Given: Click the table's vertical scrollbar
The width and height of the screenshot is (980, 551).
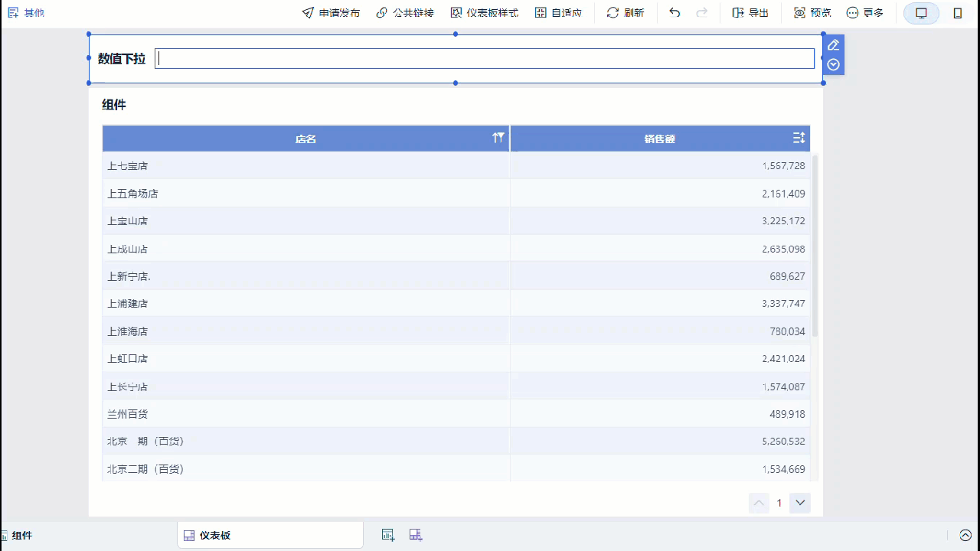Looking at the screenshot, I should pos(815,245).
